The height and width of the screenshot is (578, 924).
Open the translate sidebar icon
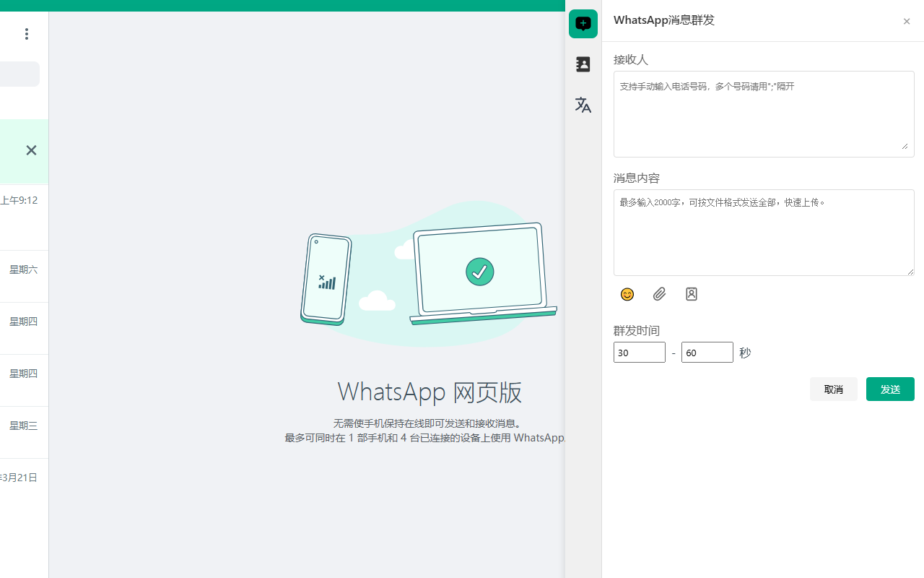click(x=583, y=105)
